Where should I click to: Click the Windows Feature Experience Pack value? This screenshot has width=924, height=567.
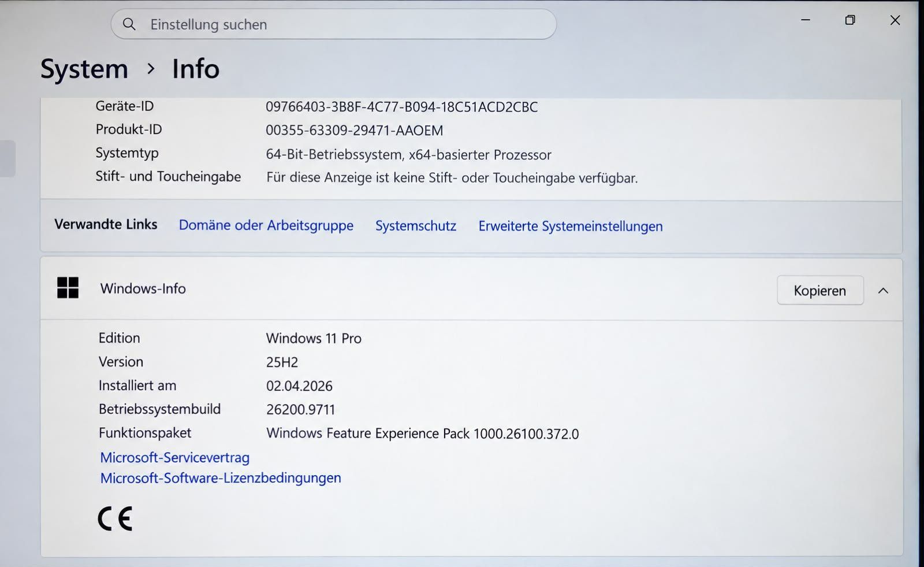click(422, 433)
